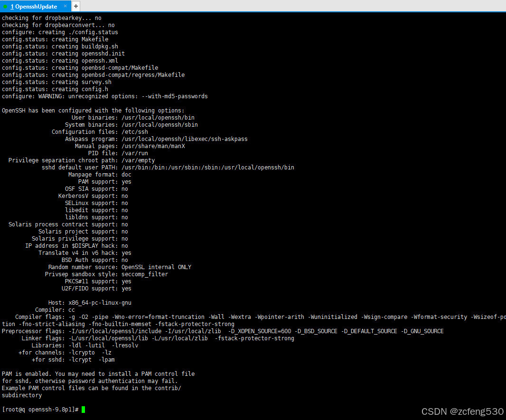Click the PAM support: yes line

point(104,181)
